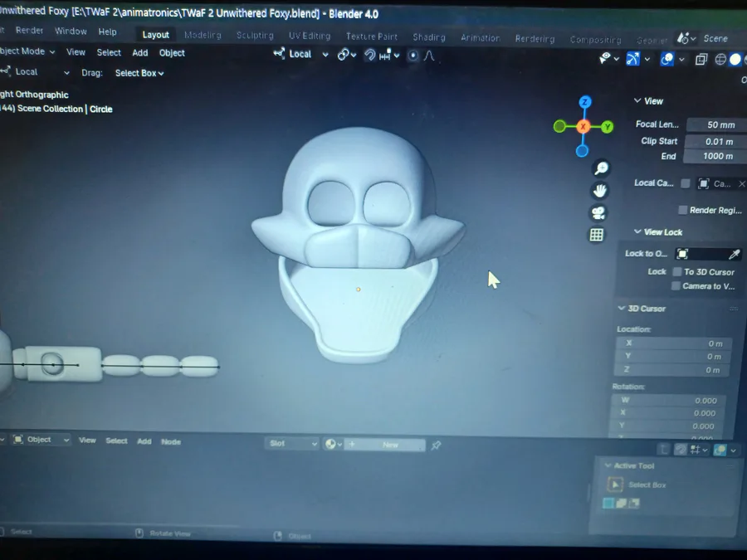Select the first (set) selection mode icon under Select Box
The height and width of the screenshot is (560, 747).
(x=608, y=504)
